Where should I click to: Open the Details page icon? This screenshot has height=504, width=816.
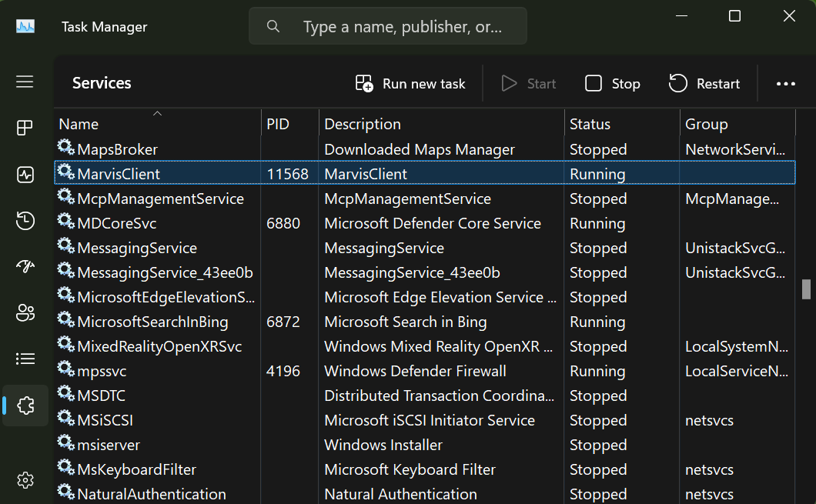pos(25,359)
